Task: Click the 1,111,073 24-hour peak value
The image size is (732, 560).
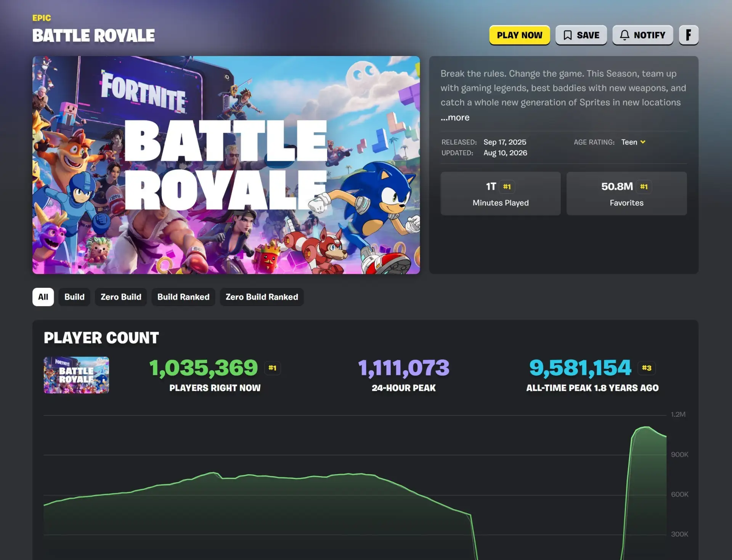Action: click(404, 368)
